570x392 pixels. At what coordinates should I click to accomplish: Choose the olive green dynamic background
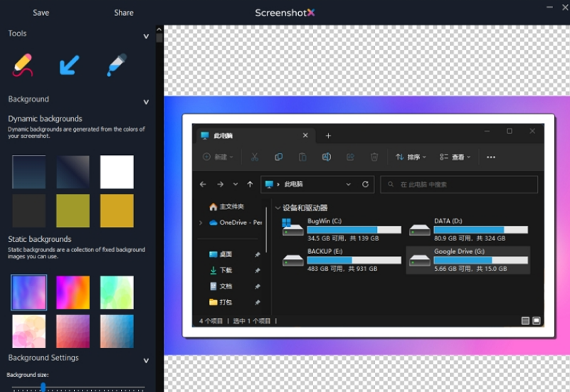73,211
